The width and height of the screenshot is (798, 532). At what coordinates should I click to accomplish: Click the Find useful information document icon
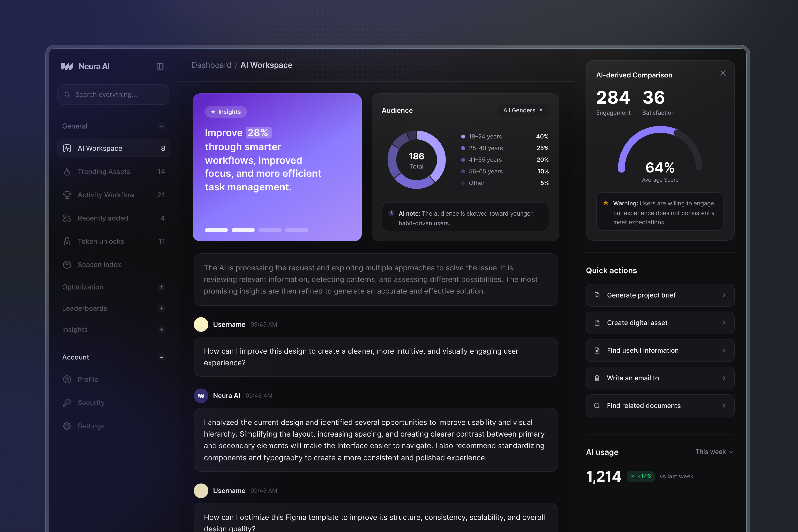click(x=597, y=350)
